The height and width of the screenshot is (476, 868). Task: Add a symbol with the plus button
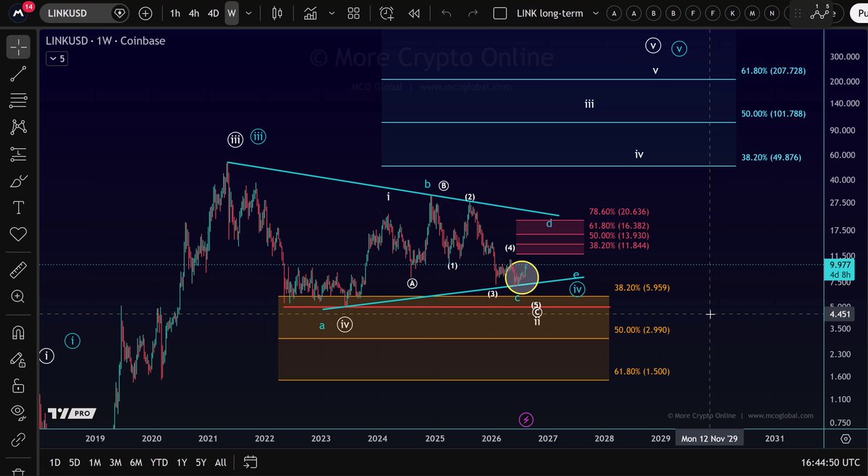(x=146, y=13)
